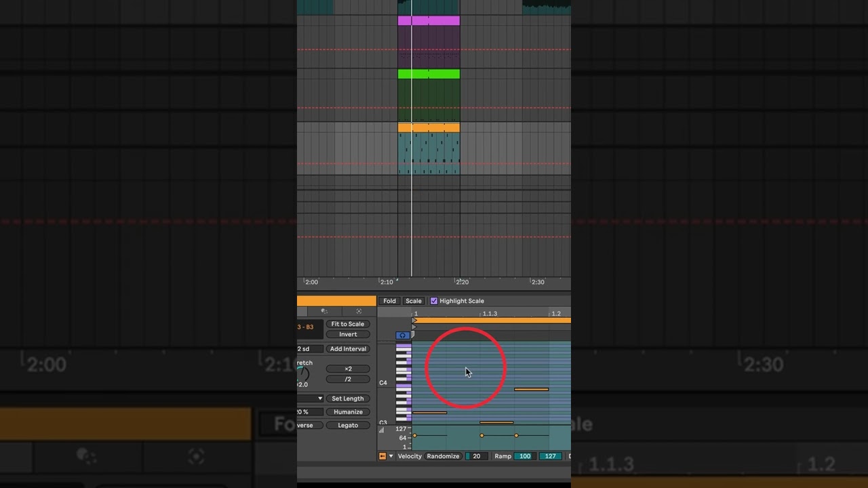The image size is (868, 488).
Task: Click the 1.2 beat ruler position
Action: click(556, 314)
